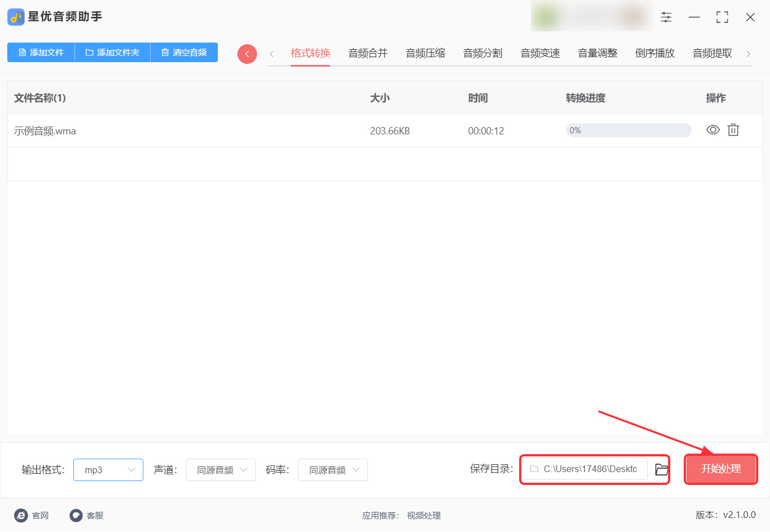Browse save folder with the folder icon
The image size is (770, 532).
[x=661, y=469]
